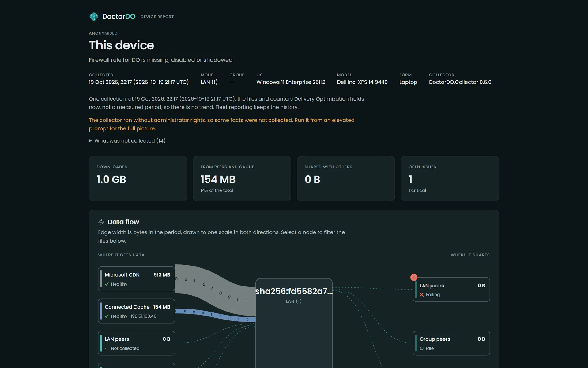Image resolution: width=588 pixels, height=368 pixels.
Task: Open the Downloaded 1.0 GB card
Action: click(138, 178)
